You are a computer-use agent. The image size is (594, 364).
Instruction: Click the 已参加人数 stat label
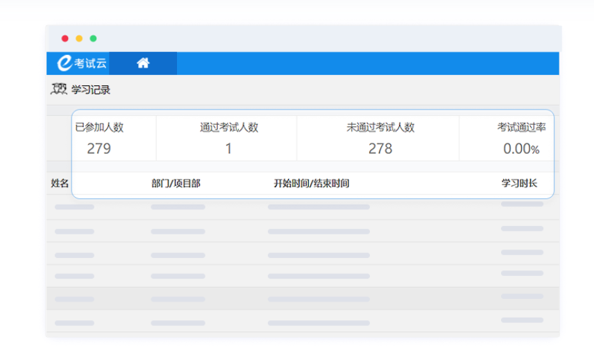(x=99, y=128)
